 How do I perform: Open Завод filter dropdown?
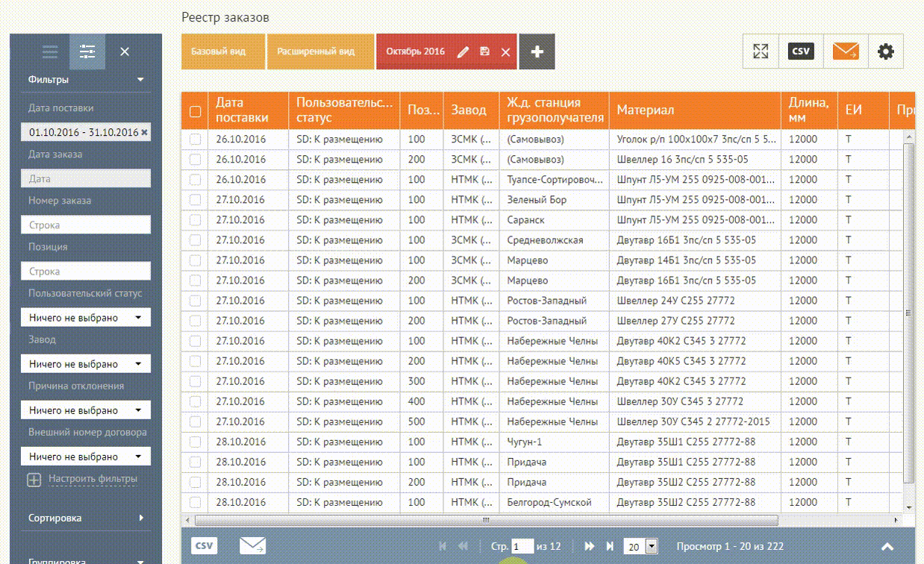pos(85,364)
